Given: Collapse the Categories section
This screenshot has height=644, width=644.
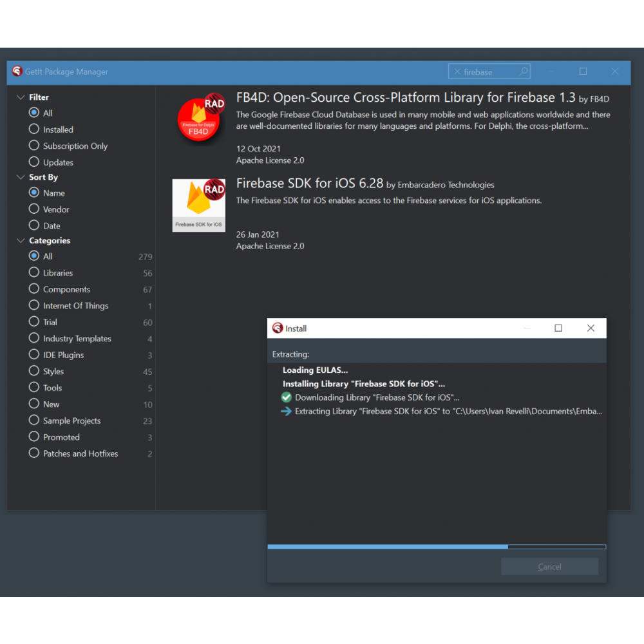Looking at the screenshot, I should coord(21,241).
